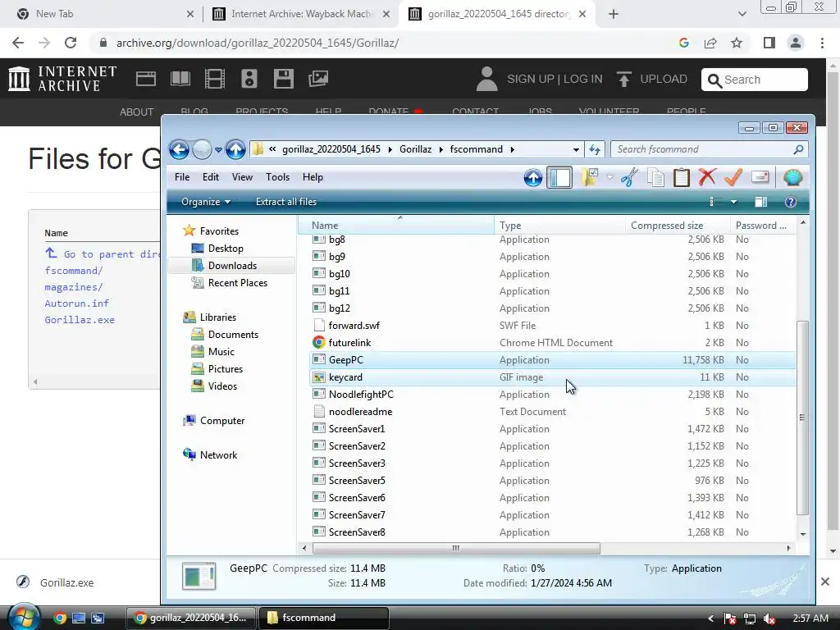The image size is (840, 630).
Task: Open the small dropdown beside folder options icon
Action: click(609, 177)
